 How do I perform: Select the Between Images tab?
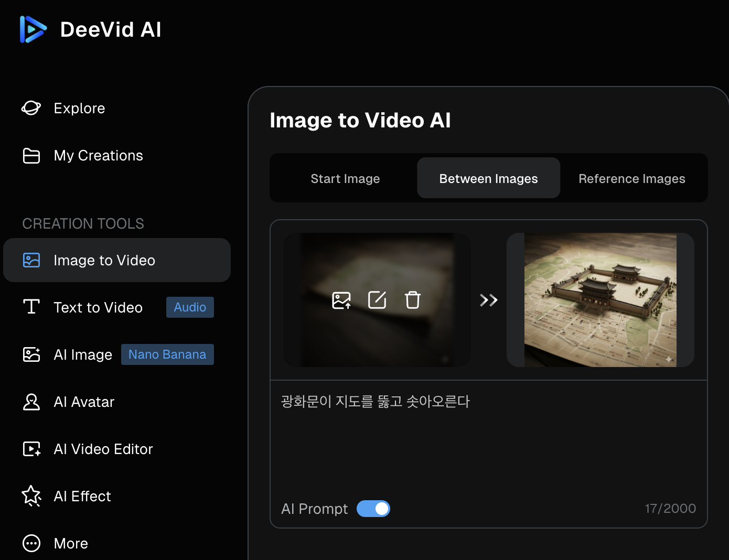point(488,179)
